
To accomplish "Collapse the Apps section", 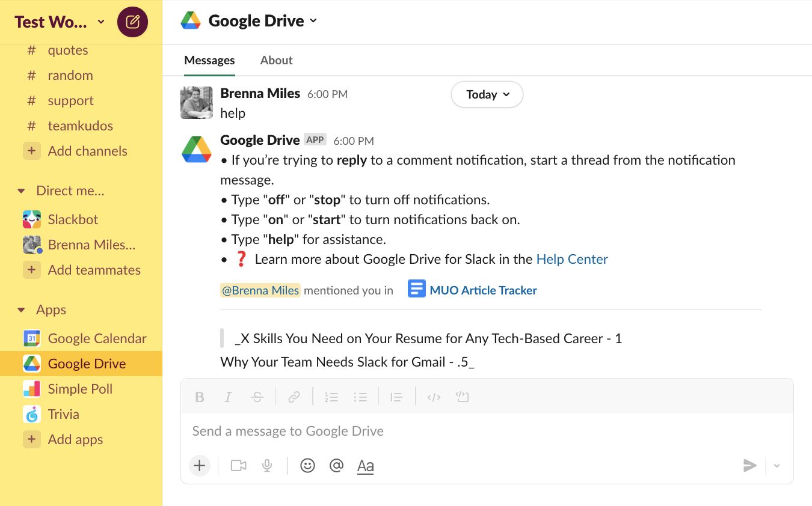I will pos(22,310).
